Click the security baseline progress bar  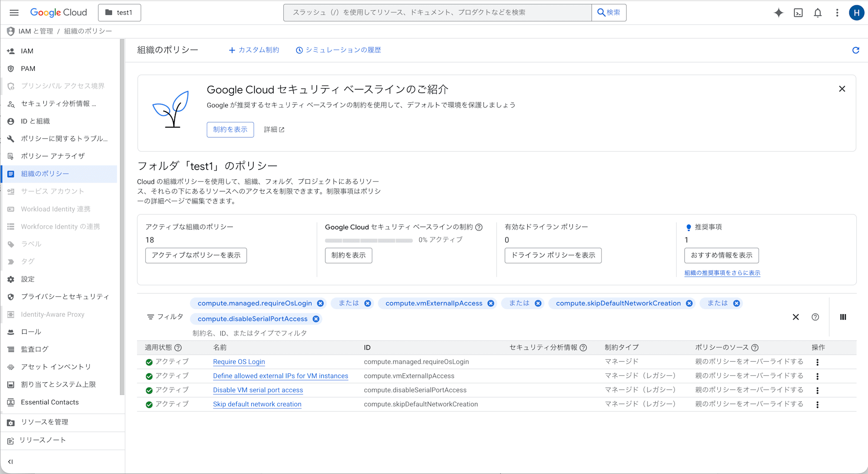[369, 240]
